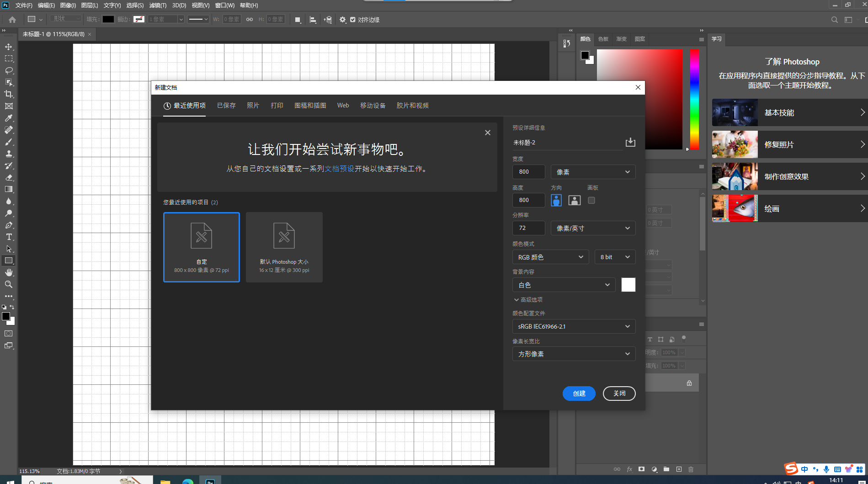Select the Eraser tool
The width and height of the screenshot is (868, 484).
pyautogui.click(x=9, y=177)
